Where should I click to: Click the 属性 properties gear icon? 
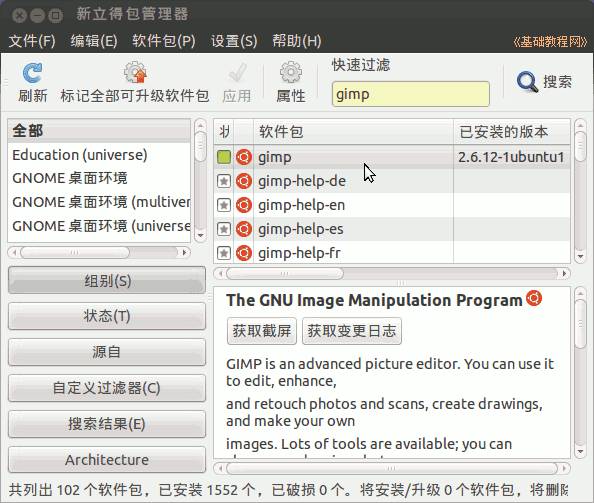[x=291, y=72]
